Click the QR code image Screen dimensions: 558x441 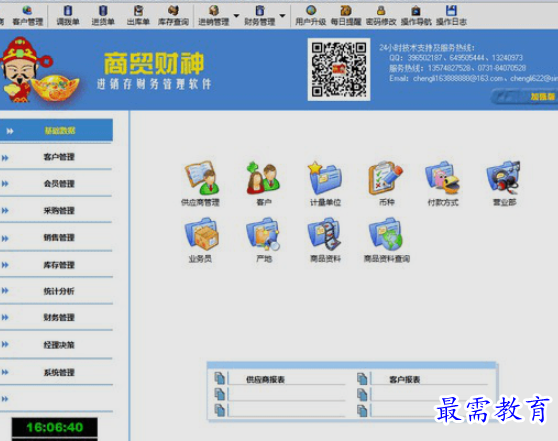(x=339, y=69)
